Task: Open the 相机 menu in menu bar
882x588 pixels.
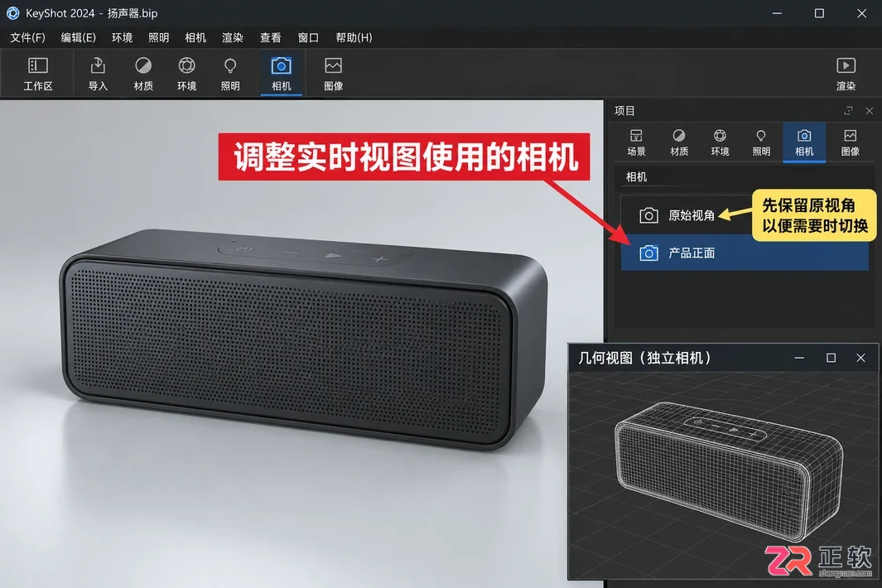Action: (x=195, y=38)
